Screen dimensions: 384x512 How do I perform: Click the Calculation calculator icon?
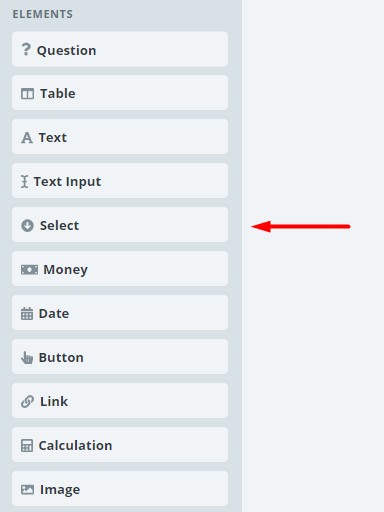click(x=27, y=446)
